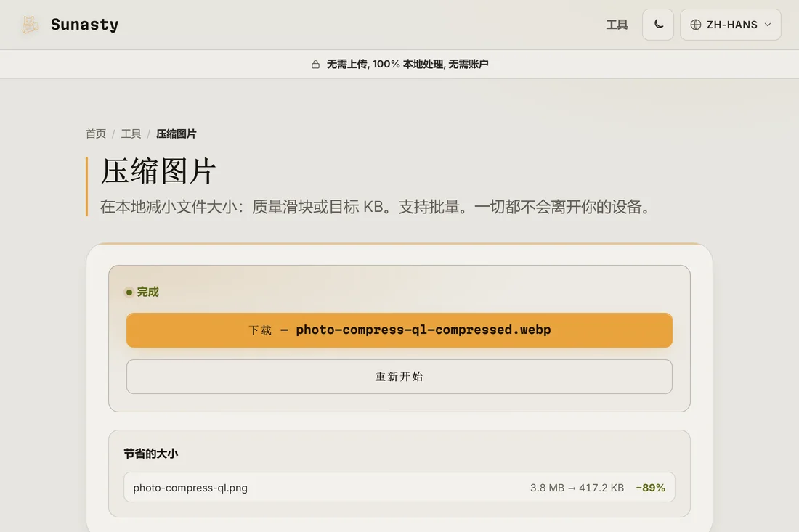The width and height of the screenshot is (799, 532).
Task: Click the globe icon in language selector
Action: (x=696, y=25)
